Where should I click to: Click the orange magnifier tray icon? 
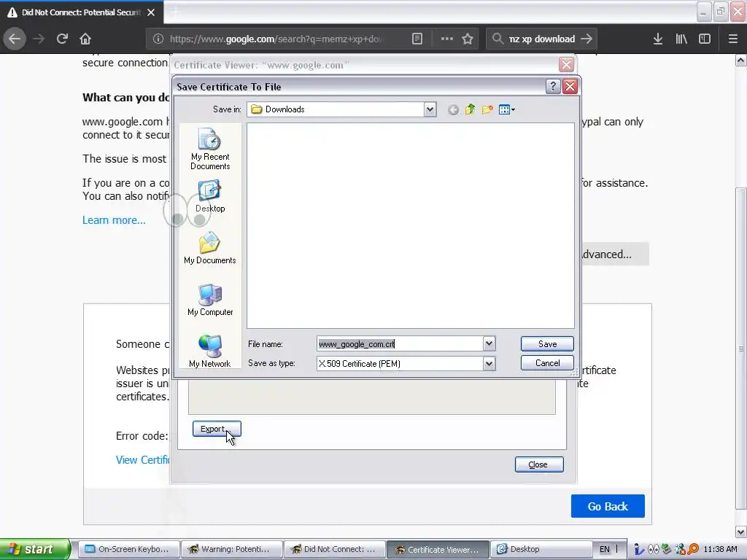pyautogui.click(x=693, y=549)
